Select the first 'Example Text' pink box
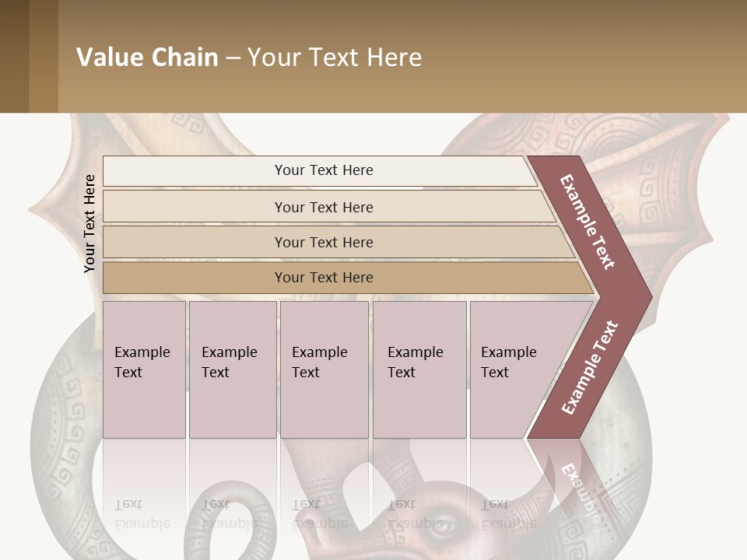Viewport: 747px width, 560px height. point(144,369)
